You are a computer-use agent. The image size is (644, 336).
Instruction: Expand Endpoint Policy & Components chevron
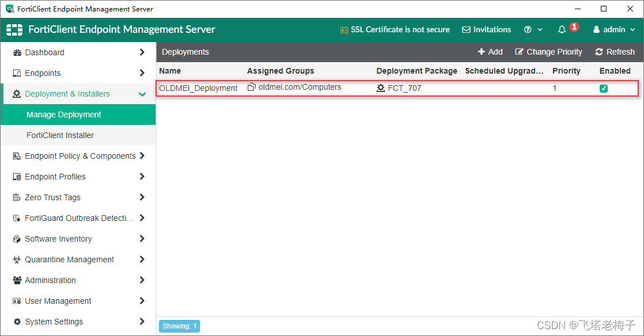(142, 156)
